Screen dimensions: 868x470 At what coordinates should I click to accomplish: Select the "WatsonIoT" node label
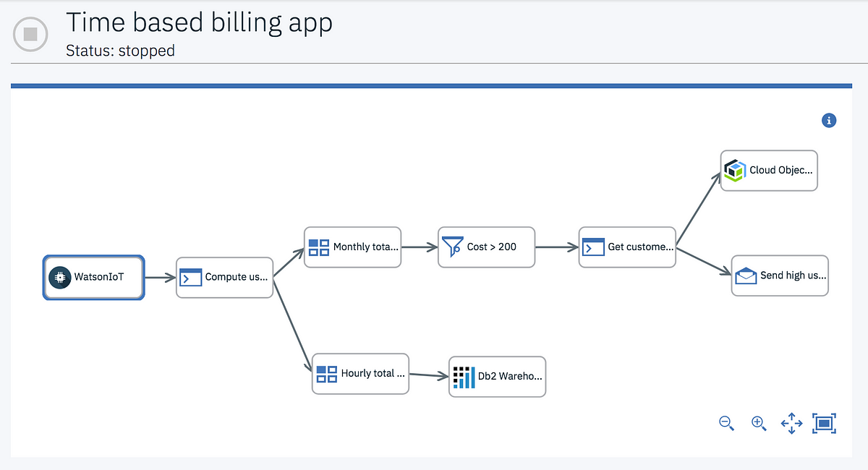point(99,276)
